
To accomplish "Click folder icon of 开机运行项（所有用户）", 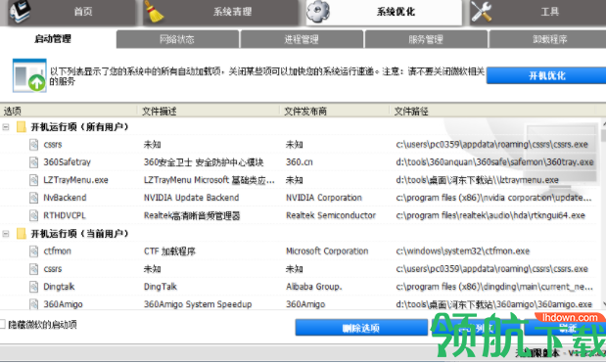I will (x=22, y=127).
